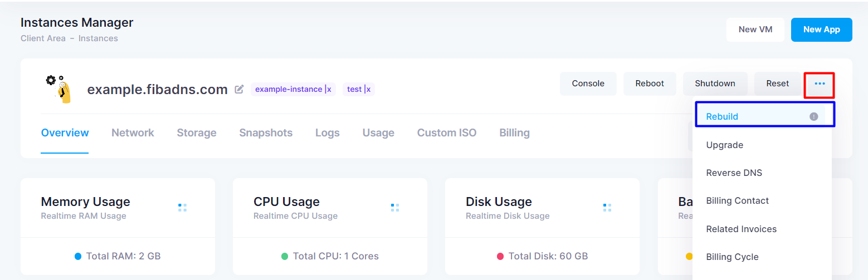View the Logs tab
Viewport: 868px width, 280px height.
click(x=328, y=132)
